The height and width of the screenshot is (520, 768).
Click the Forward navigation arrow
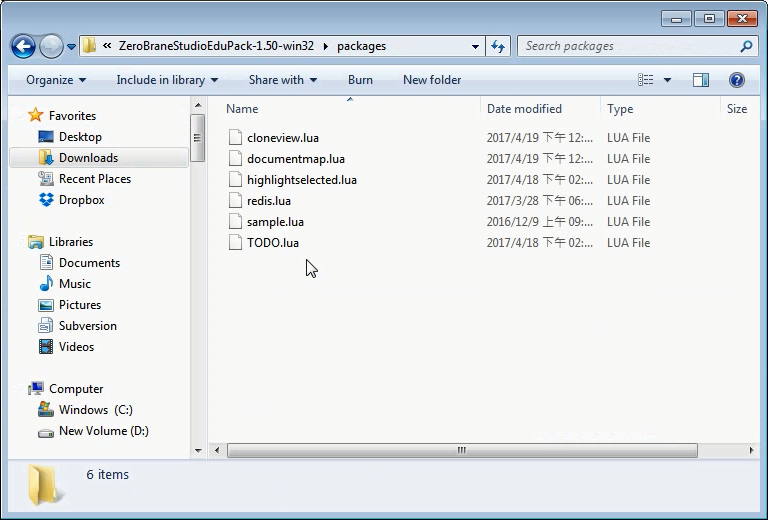(x=51, y=47)
